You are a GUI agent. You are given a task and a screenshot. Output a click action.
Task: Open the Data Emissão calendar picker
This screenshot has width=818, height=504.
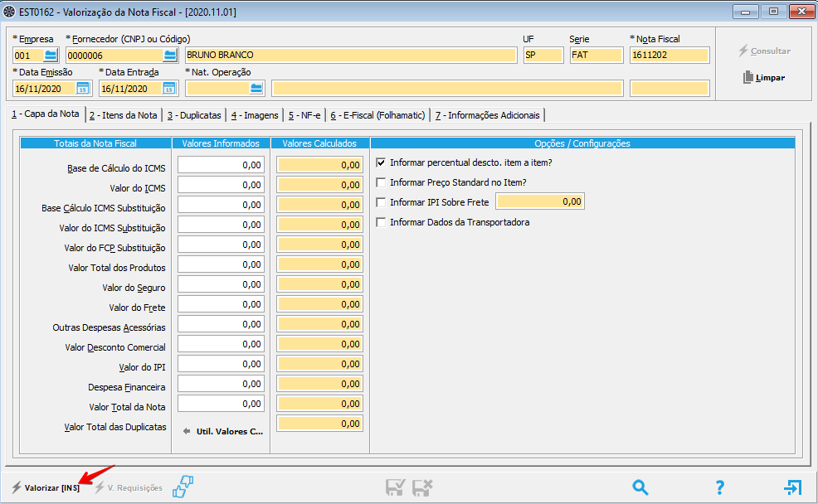[83, 89]
